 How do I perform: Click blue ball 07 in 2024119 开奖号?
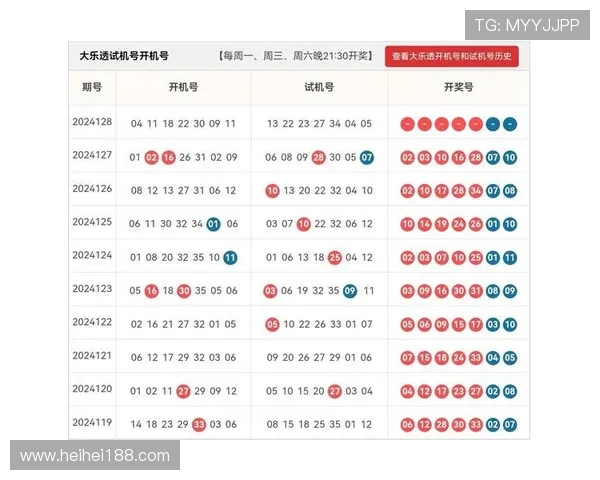pos(510,425)
